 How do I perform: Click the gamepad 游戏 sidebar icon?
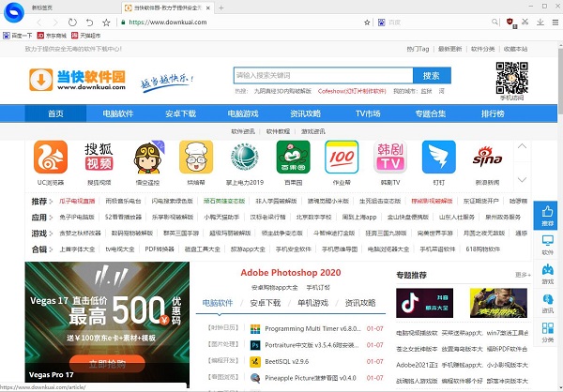pyautogui.click(x=547, y=274)
